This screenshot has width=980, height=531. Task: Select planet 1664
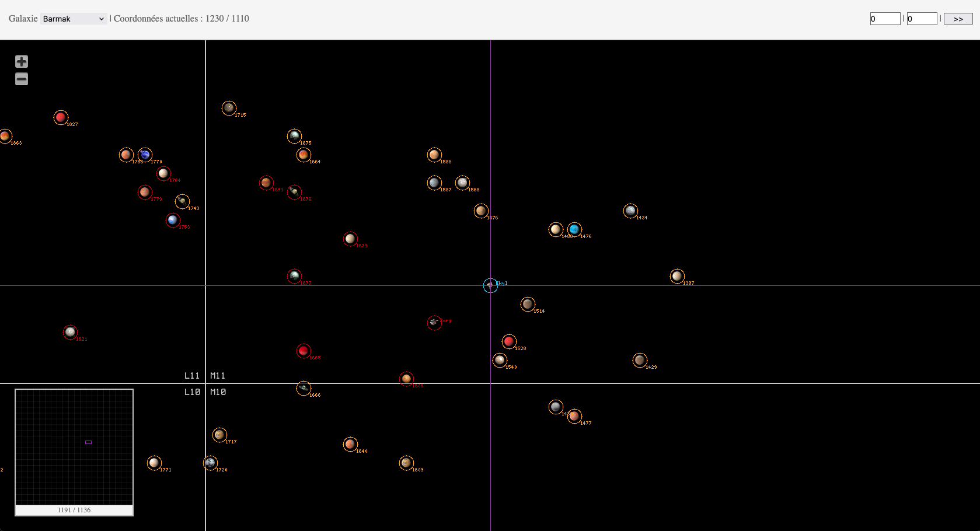304,155
